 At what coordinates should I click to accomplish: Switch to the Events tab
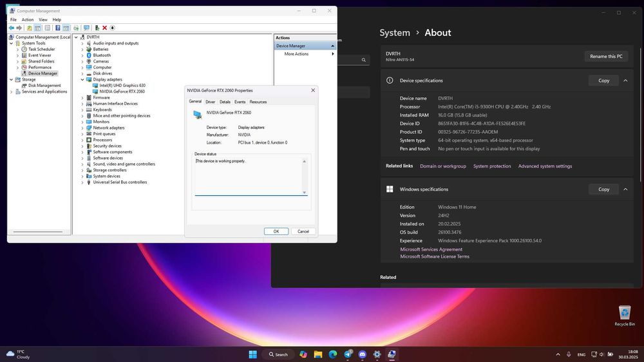(x=240, y=102)
